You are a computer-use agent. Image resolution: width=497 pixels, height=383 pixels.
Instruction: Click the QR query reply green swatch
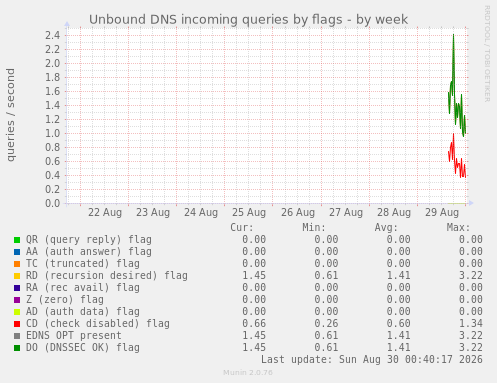[x=17, y=240]
